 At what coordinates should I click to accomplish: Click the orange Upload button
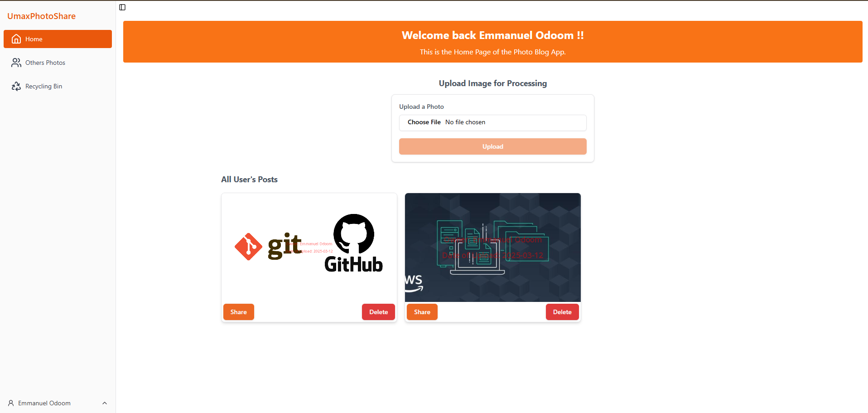coord(492,146)
